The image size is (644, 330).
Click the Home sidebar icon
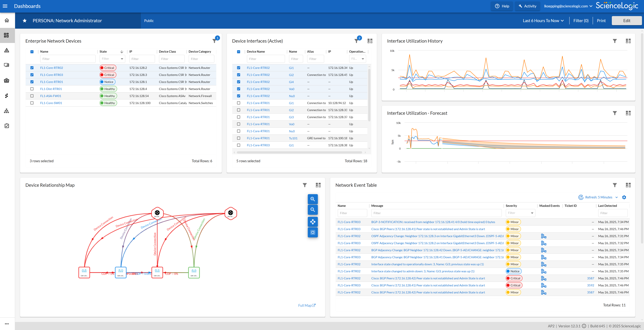(7, 20)
